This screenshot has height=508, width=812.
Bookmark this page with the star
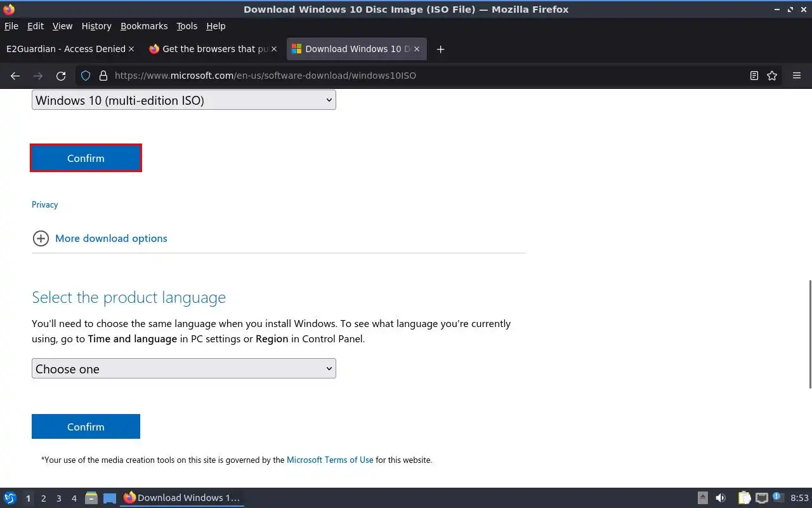(772, 76)
